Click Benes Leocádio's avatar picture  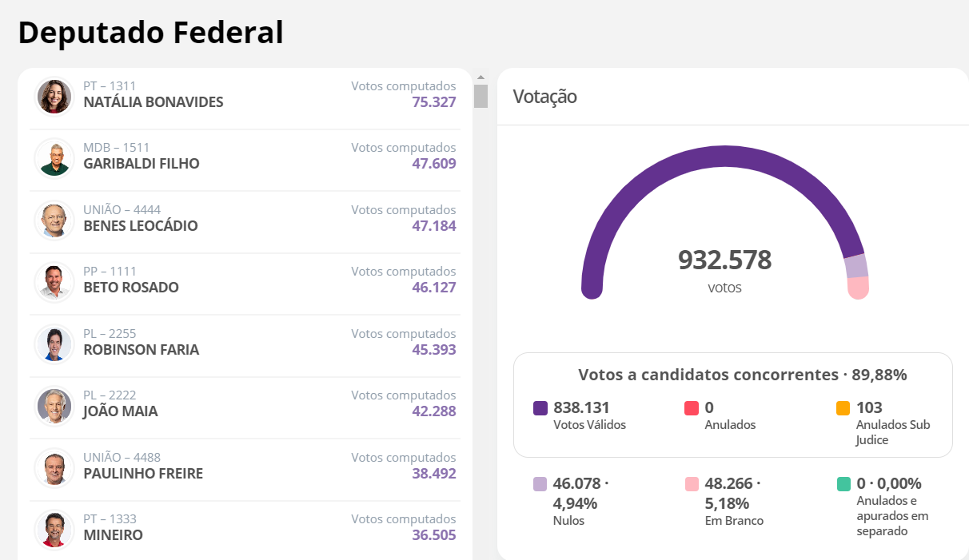[x=54, y=220]
